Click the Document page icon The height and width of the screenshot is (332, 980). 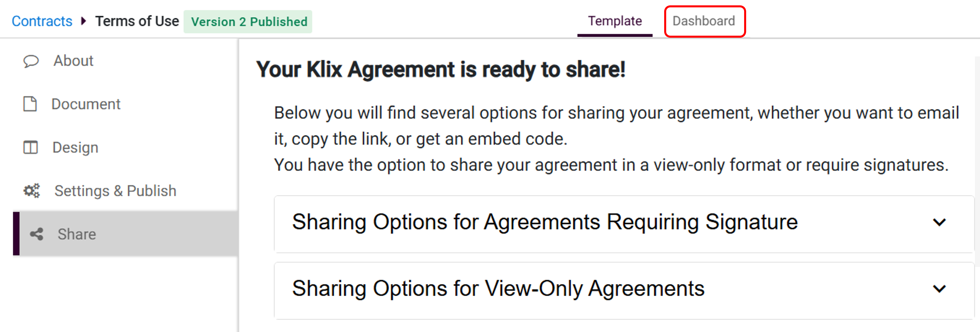(x=30, y=104)
